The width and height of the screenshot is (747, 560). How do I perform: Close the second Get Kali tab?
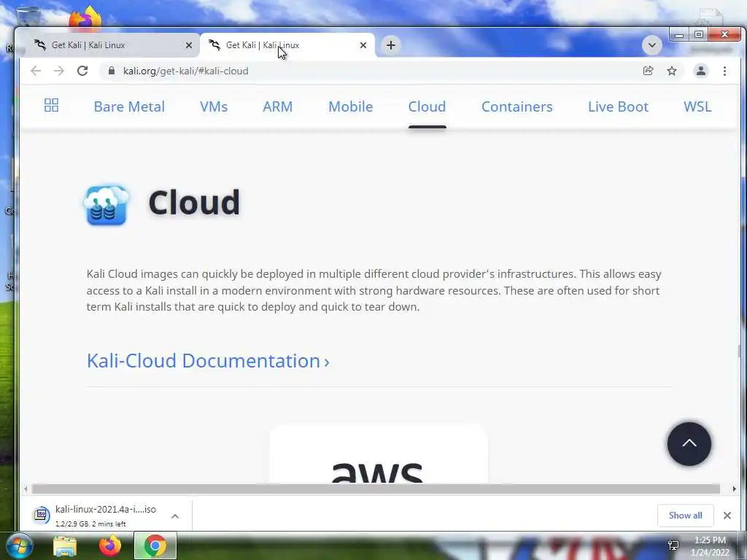click(x=363, y=45)
